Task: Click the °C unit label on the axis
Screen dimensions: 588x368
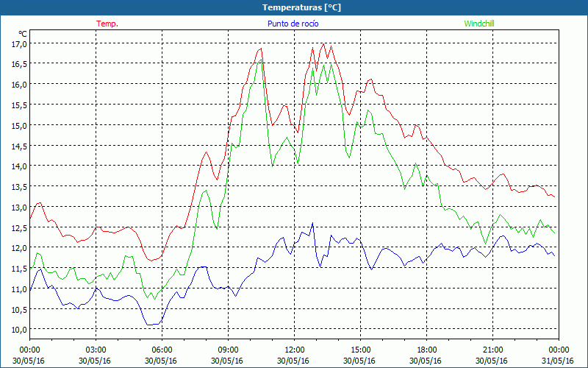Action: [23, 34]
